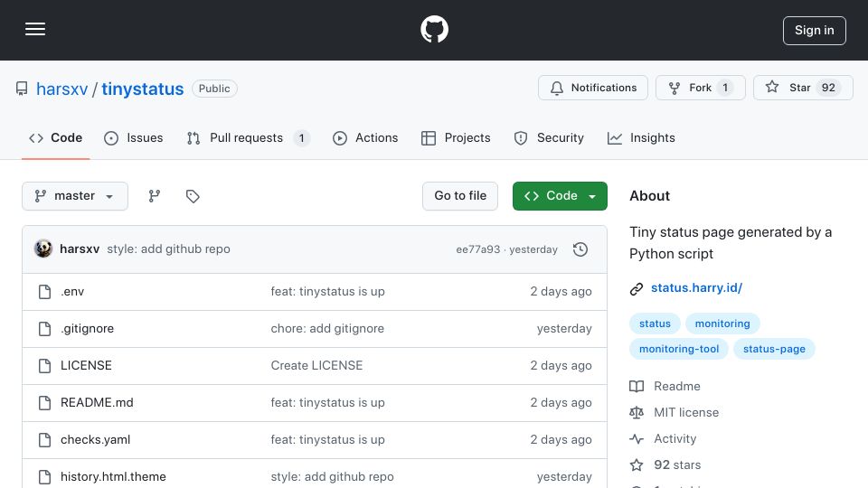Expand the master branch dropdown

point(75,196)
